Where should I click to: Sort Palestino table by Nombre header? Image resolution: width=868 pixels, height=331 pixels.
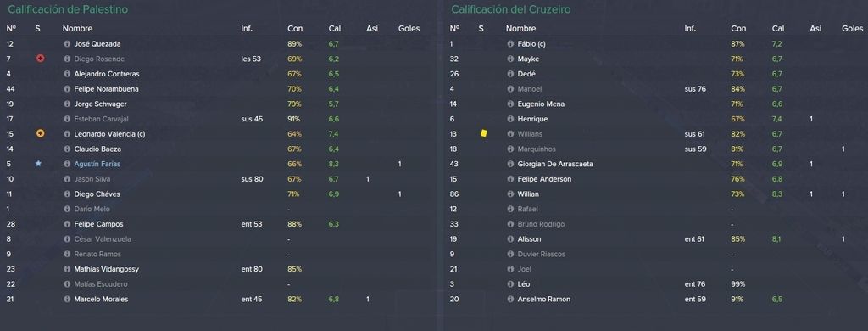pos(77,29)
